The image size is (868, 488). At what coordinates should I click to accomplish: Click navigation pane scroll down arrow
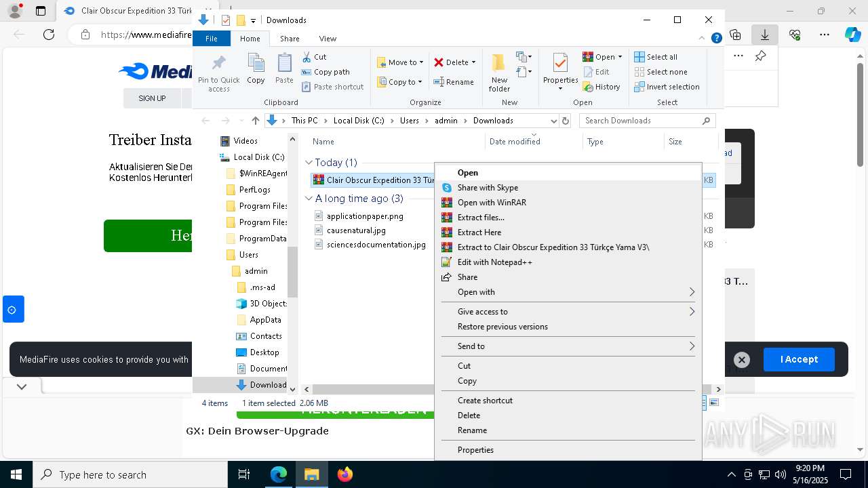click(x=293, y=389)
